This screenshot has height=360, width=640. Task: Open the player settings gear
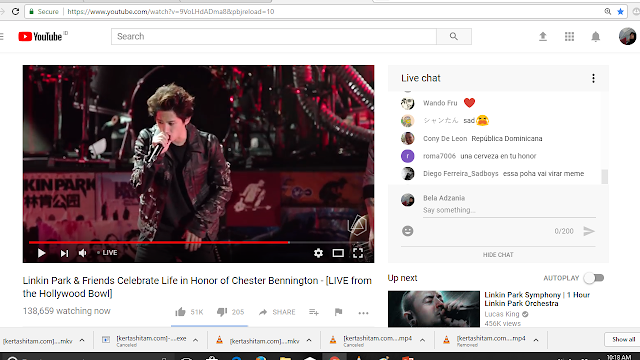click(x=318, y=253)
